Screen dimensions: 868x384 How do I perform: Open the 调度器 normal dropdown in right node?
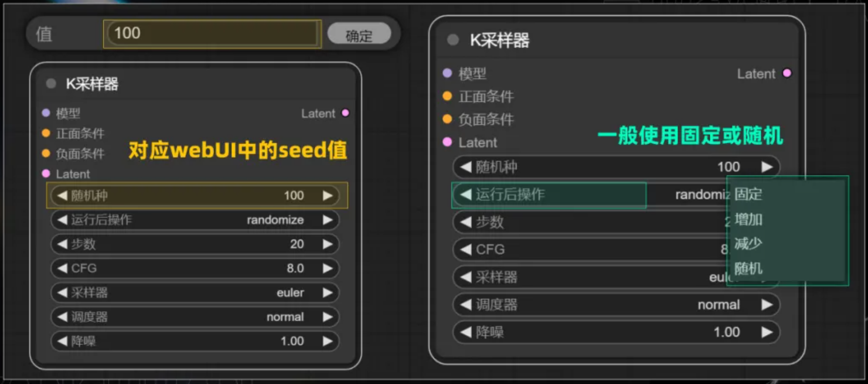(616, 304)
